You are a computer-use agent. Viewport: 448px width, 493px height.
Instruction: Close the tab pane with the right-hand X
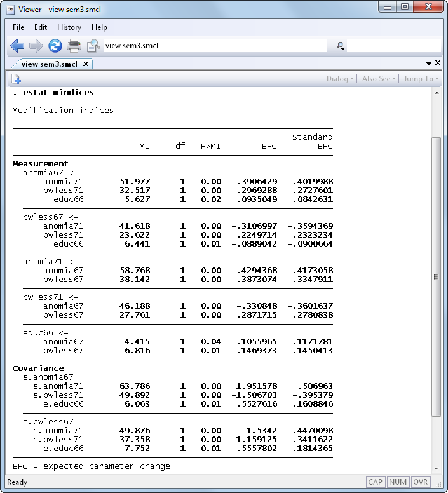(x=438, y=63)
